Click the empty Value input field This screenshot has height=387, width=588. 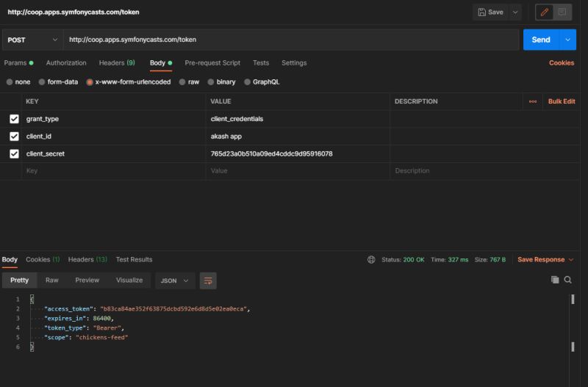[298, 171]
